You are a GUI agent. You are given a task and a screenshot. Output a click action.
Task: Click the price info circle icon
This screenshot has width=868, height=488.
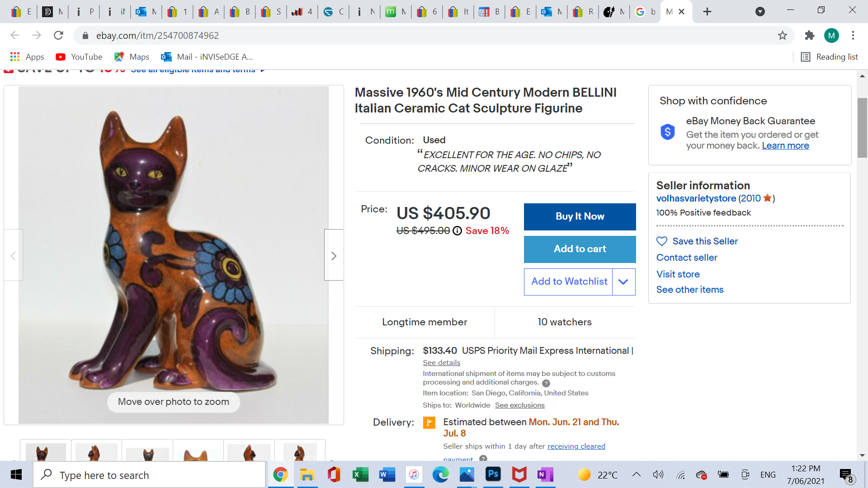(457, 231)
